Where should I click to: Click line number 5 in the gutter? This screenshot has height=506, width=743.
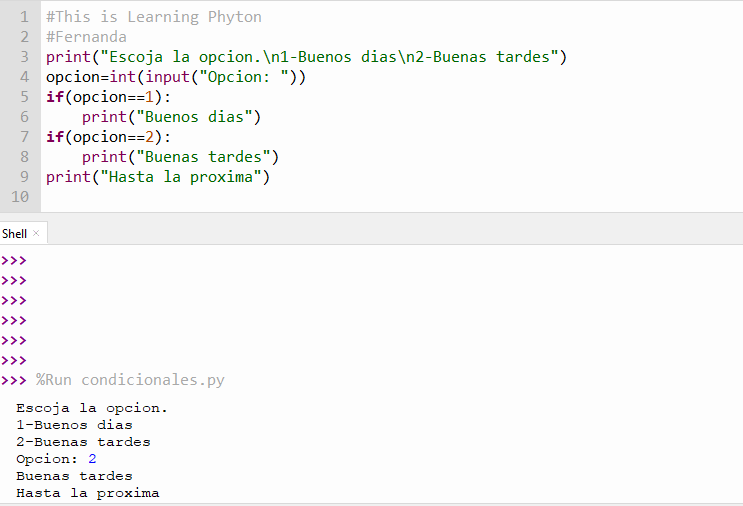(x=24, y=97)
